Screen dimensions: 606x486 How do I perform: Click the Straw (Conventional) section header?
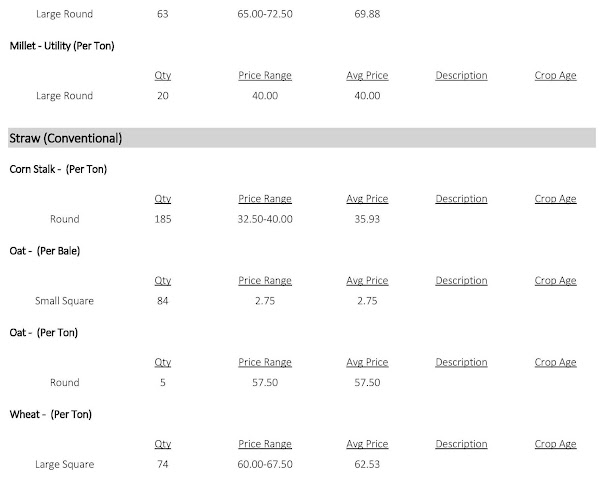[x=65, y=137]
